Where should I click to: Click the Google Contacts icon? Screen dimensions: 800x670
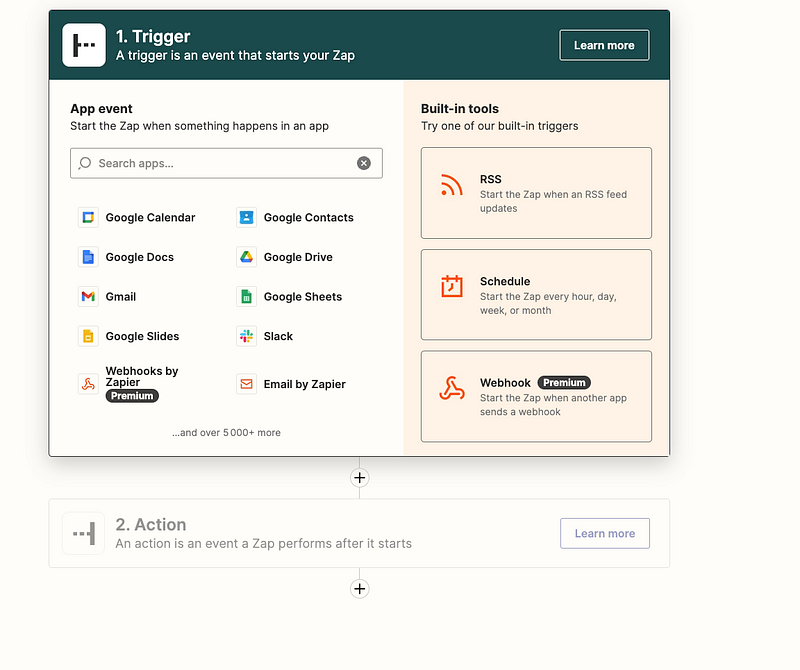(x=246, y=217)
